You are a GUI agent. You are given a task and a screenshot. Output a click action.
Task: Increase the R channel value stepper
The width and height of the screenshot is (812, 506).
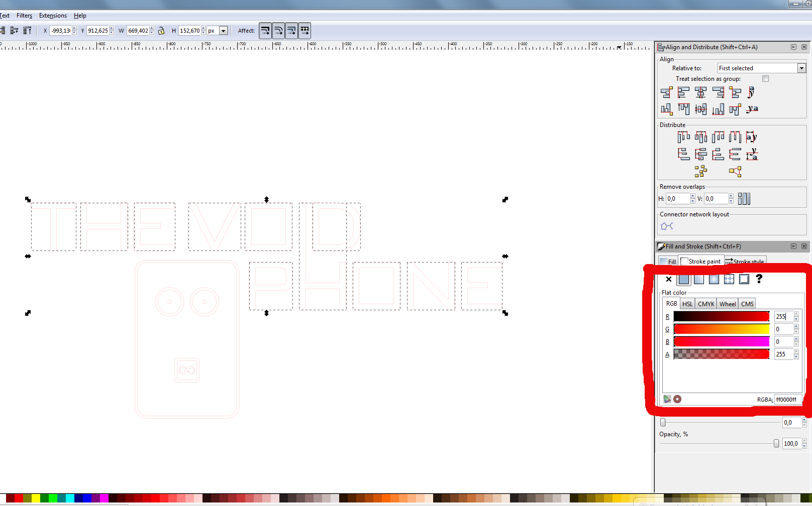(796, 314)
